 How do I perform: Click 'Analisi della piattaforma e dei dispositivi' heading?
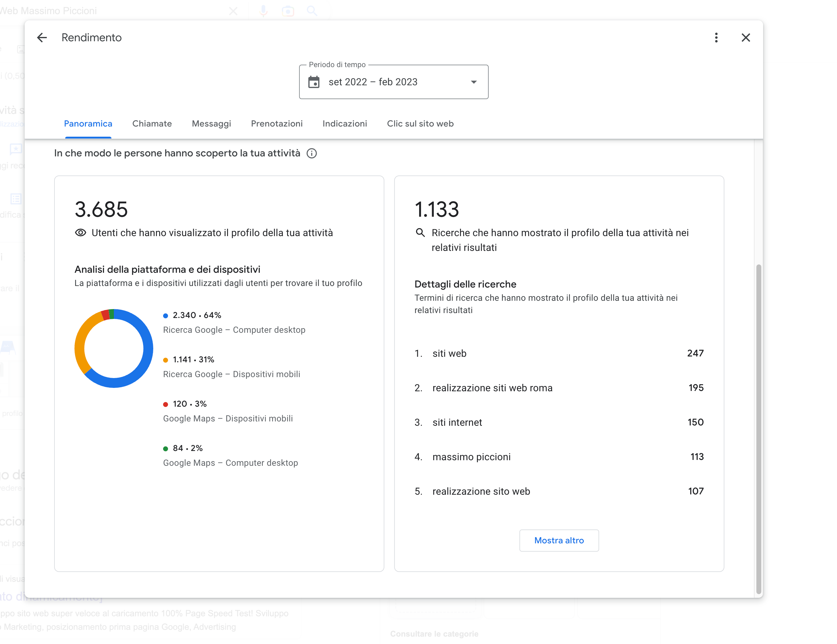[x=167, y=269]
